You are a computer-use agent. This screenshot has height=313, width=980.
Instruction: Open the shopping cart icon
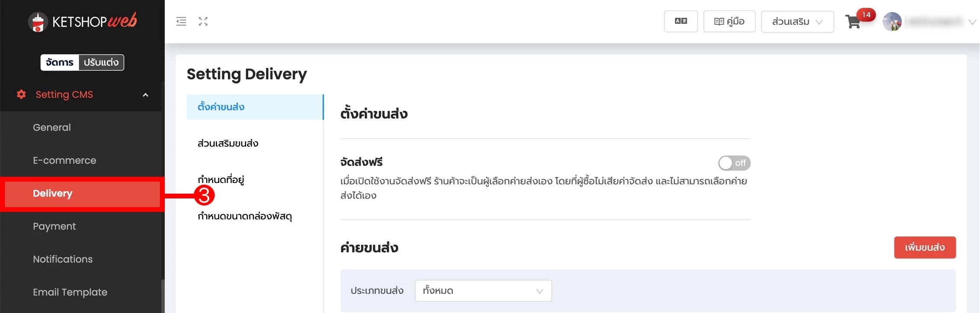coord(853,22)
